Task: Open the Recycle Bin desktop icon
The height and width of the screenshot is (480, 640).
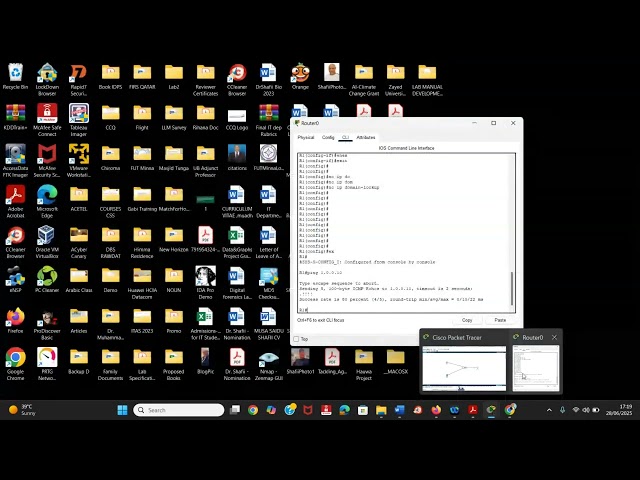Action: [x=16, y=77]
